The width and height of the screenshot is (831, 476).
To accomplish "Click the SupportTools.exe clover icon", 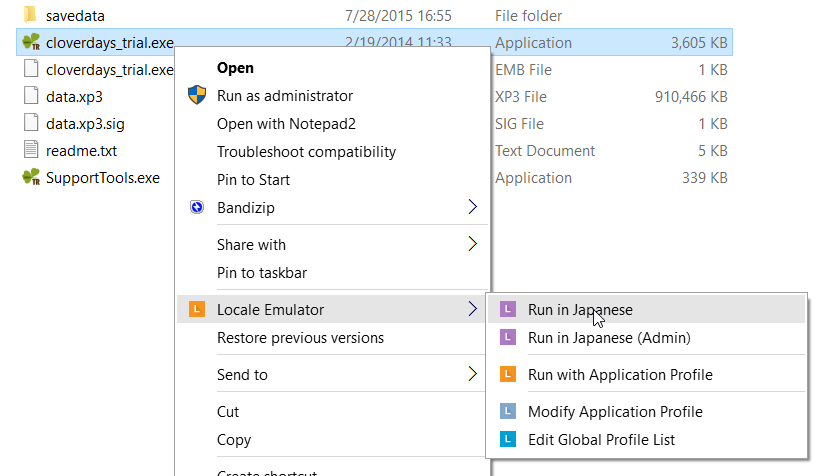I will [x=30, y=178].
